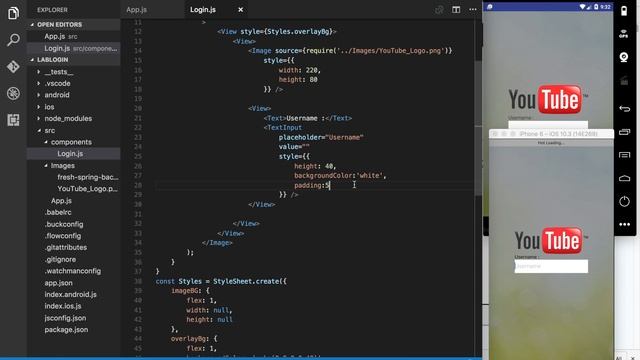Viewport: 640px width, 360px height.
Task: Click the Android emulator home icon
Action: (624, 178)
